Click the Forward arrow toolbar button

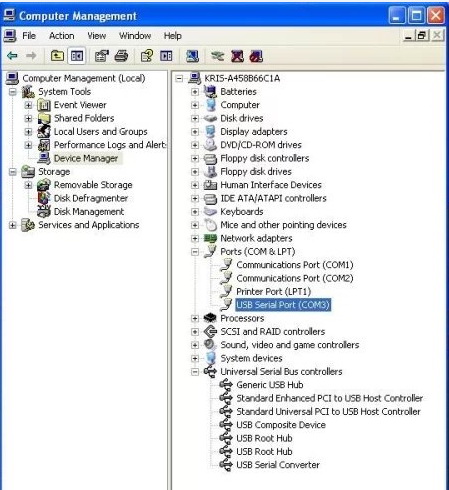tap(31, 56)
